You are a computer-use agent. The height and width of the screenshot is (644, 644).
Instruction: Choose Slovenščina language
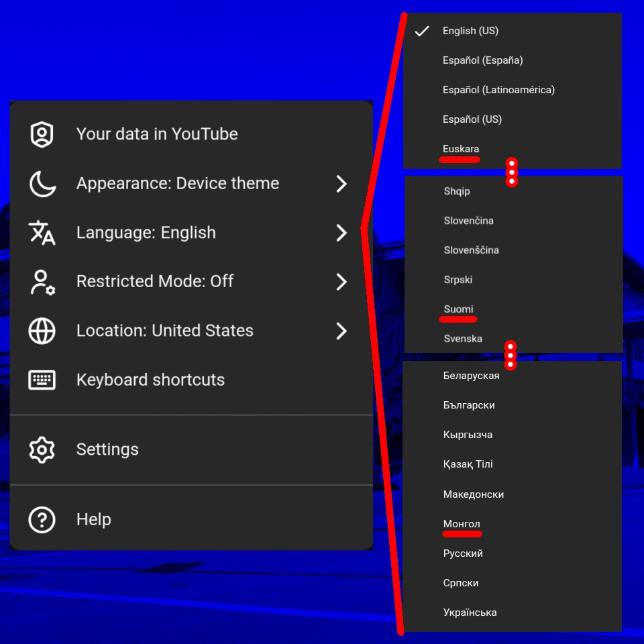(x=513, y=250)
